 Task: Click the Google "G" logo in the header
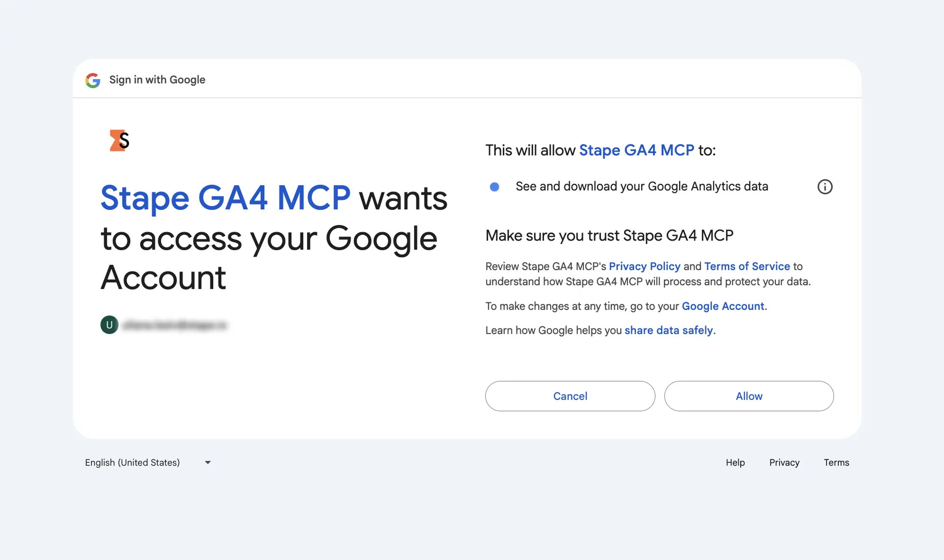93,80
